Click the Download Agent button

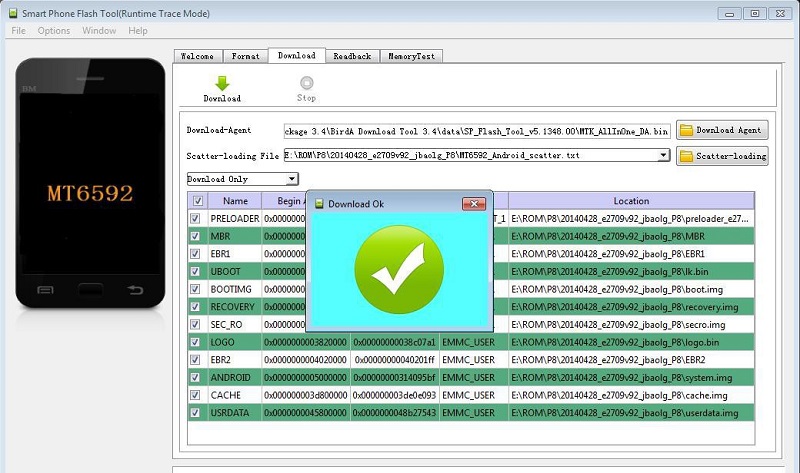(722, 130)
